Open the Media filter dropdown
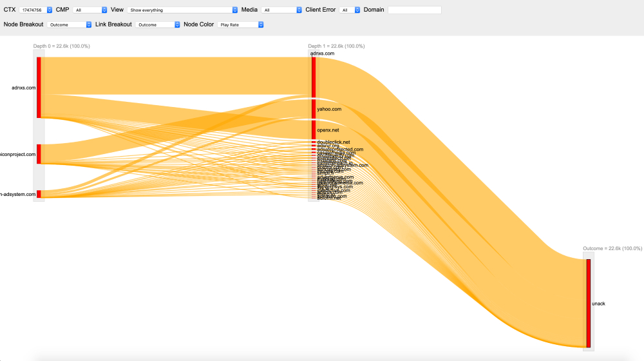Screen dimensions: 644x361 [281, 10]
